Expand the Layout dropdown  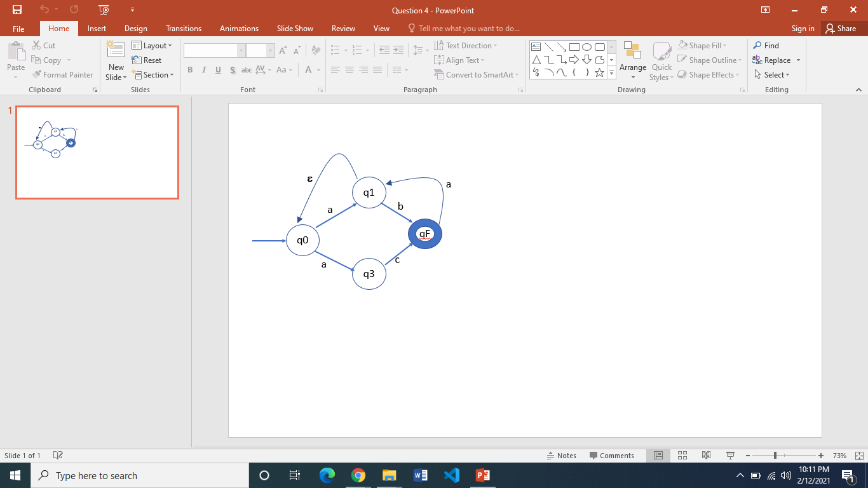coord(152,46)
